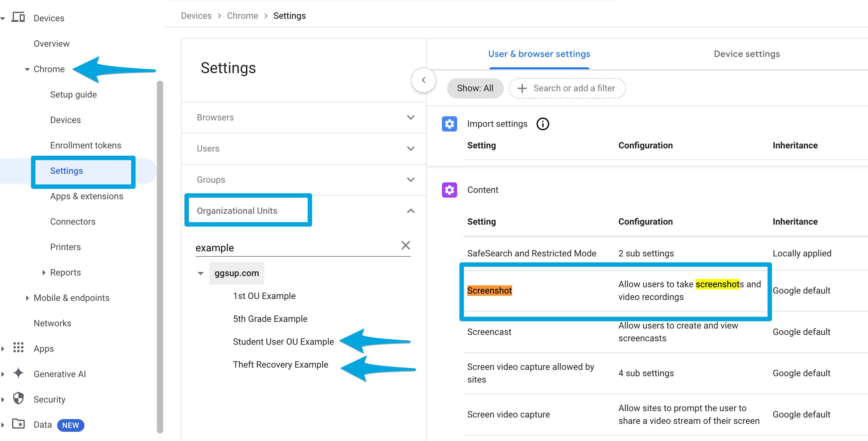Collapse the Chrome sidebar group arrow
Image resolution: width=868 pixels, height=441 pixels.
(x=27, y=70)
